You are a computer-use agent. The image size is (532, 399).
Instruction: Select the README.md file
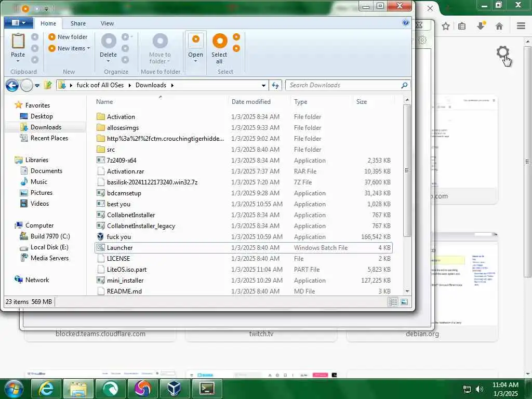pyautogui.click(x=124, y=291)
